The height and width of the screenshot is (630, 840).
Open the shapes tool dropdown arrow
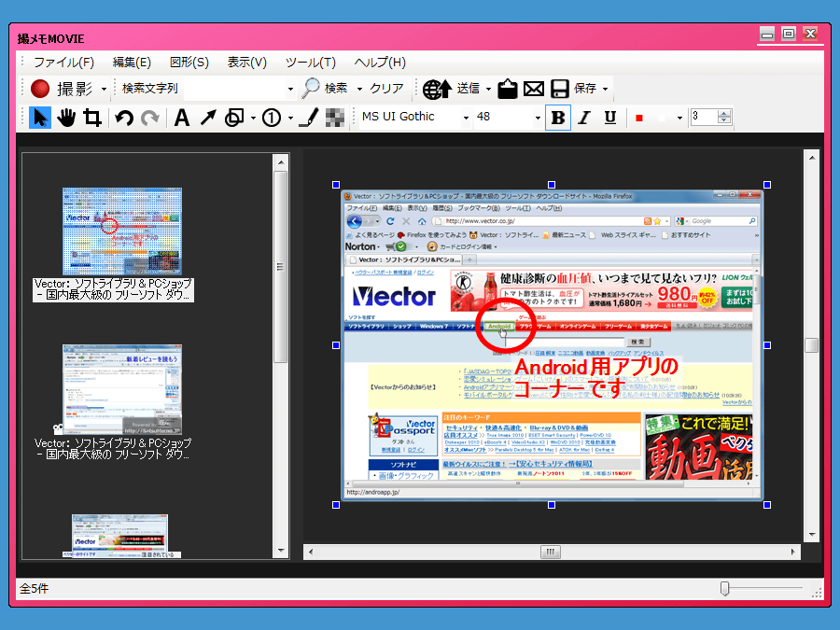(x=253, y=118)
